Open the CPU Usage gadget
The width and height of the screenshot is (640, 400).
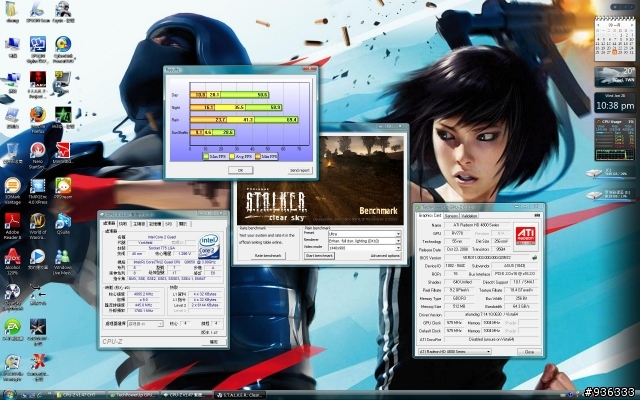pyautogui.click(x=615, y=140)
